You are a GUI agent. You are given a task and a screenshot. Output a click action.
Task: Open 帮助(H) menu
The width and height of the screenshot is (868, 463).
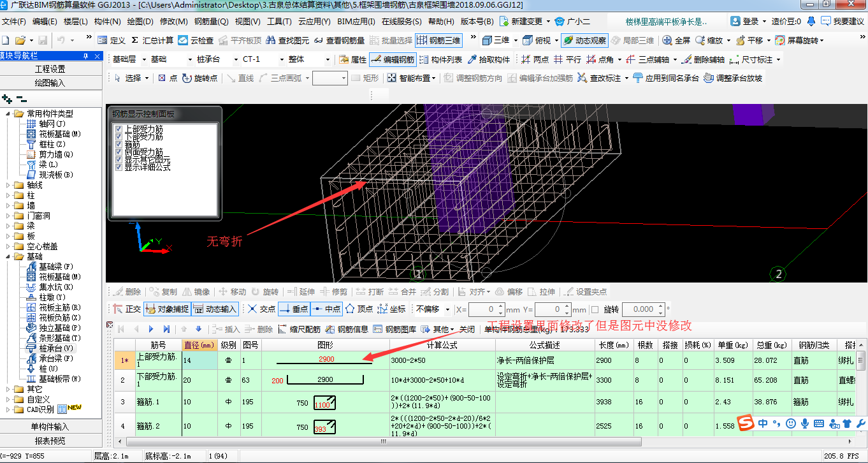[441, 21]
